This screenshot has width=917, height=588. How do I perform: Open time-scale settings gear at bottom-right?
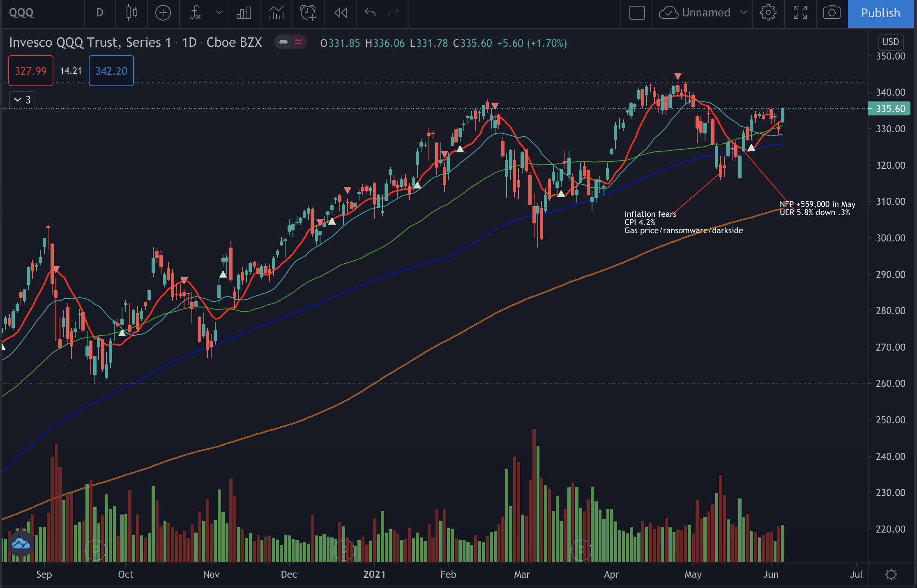(891, 574)
